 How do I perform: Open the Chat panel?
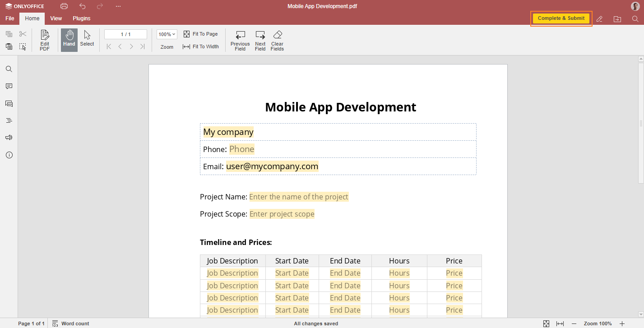click(9, 103)
